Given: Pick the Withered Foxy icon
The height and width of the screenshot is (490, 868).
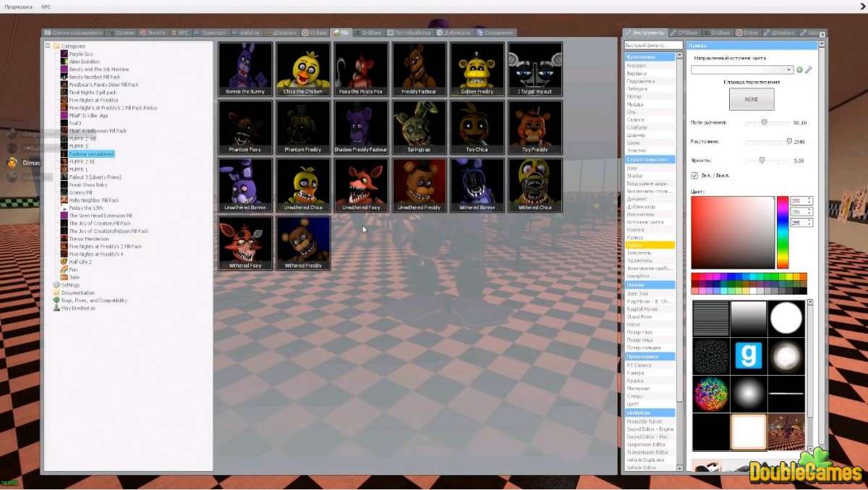Looking at the screenshot, I should 245,242.
